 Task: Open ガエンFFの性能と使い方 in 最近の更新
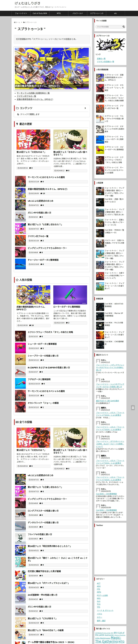[39, 213]
